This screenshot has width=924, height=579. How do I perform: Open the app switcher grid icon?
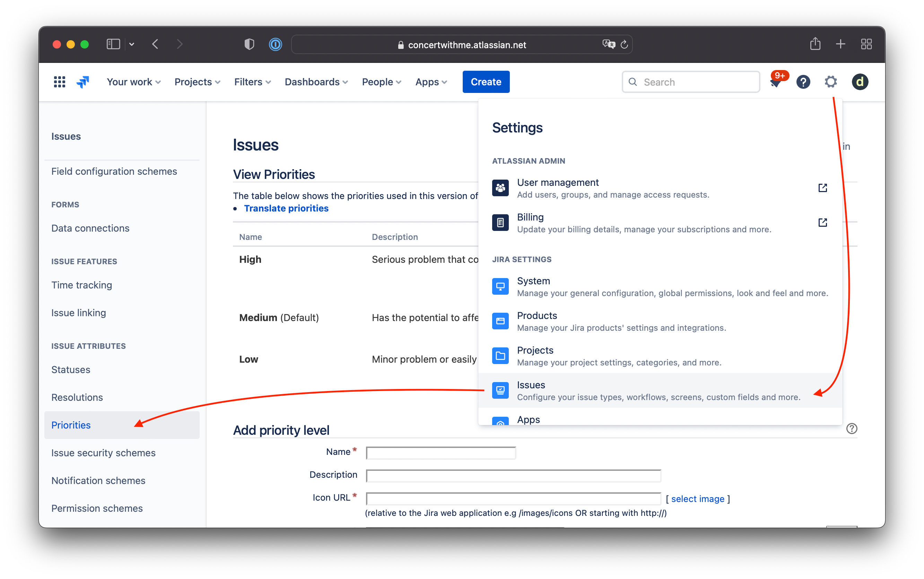pos(59,81)
